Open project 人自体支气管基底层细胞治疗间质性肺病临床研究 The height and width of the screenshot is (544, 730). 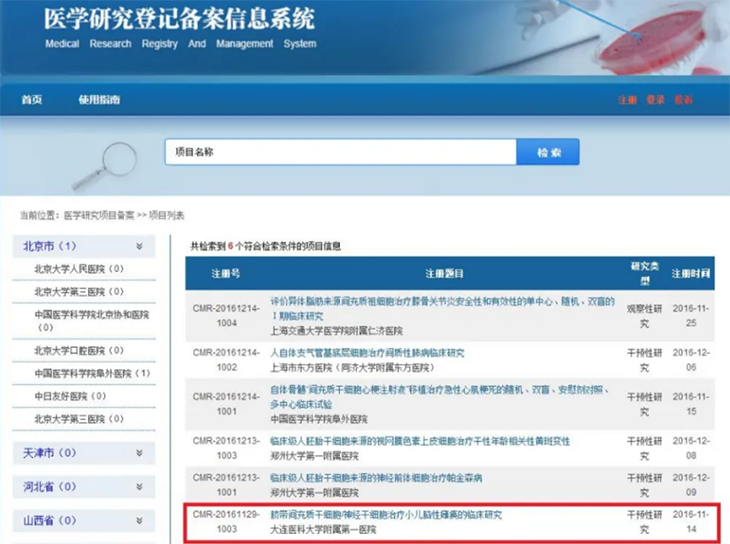pos(367,353)
